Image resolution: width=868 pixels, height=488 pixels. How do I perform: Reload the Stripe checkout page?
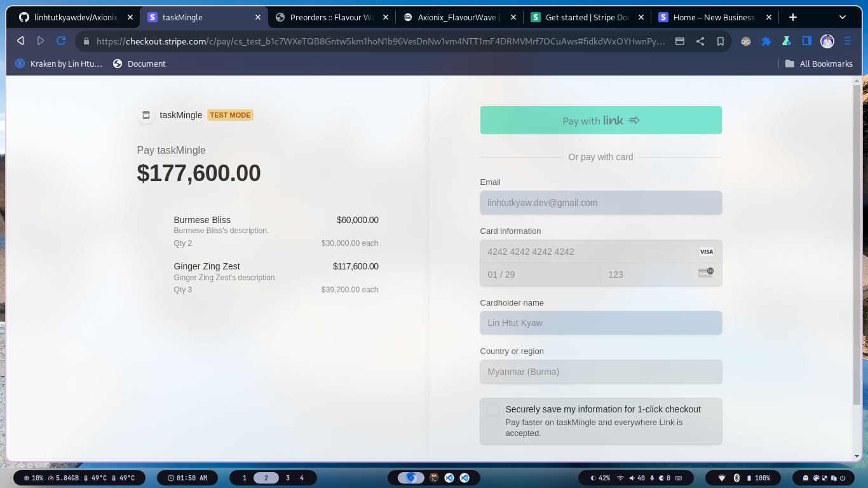61,41
